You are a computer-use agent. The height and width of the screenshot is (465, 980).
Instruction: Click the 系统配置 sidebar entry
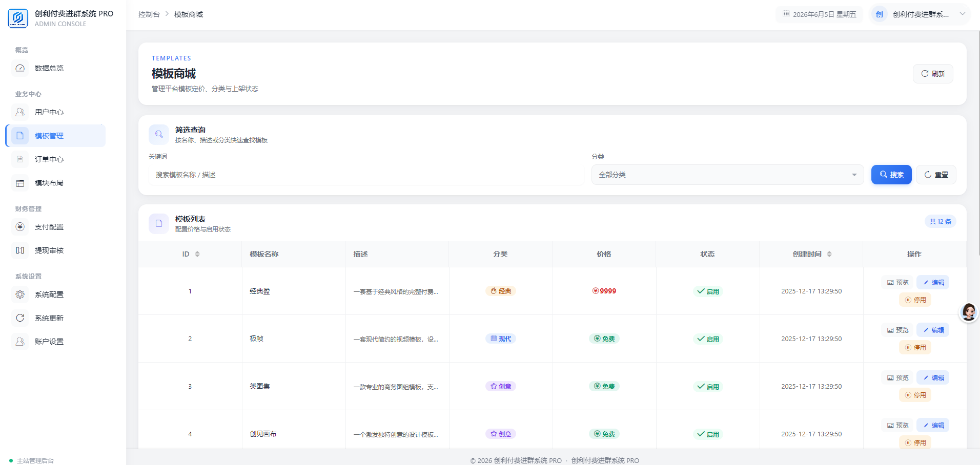(55, 294)
